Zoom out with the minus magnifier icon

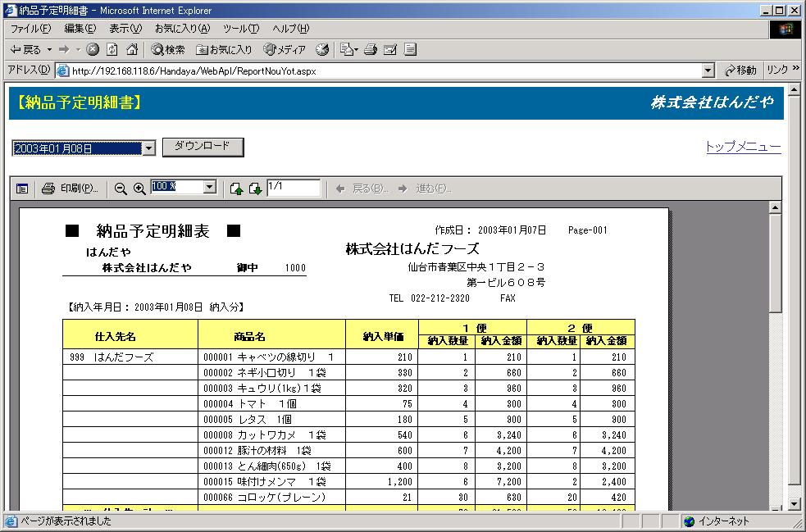pyautogui.click(x=121, y=189)
